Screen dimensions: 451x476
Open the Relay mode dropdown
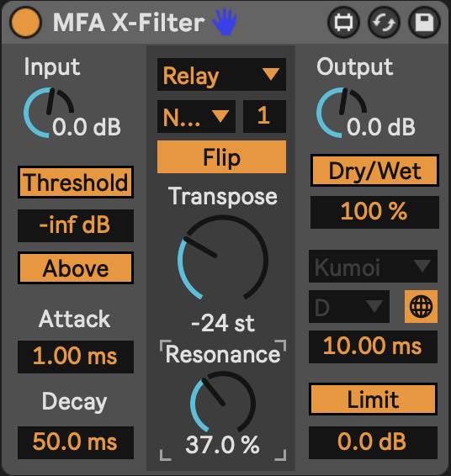pyautogui.click(x=221, y=75)
